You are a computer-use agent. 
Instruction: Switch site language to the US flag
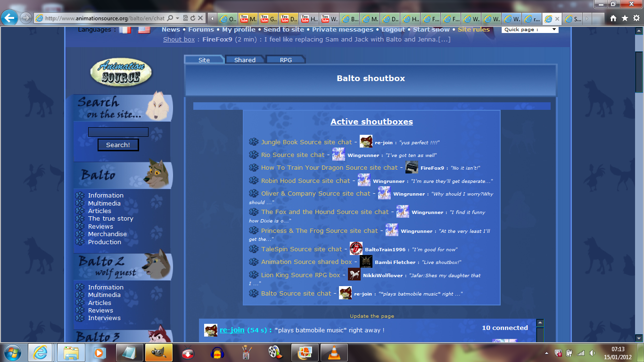[144, 30]
